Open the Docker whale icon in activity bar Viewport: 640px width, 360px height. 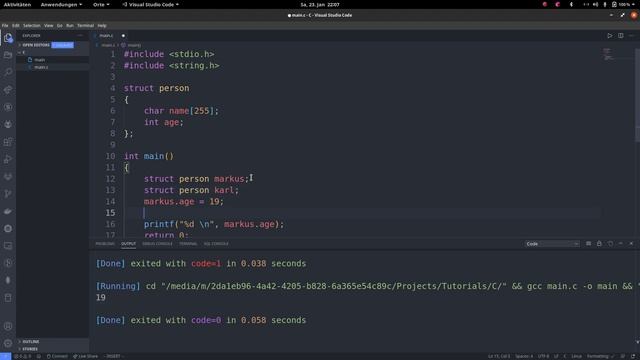tap(8, 211)
